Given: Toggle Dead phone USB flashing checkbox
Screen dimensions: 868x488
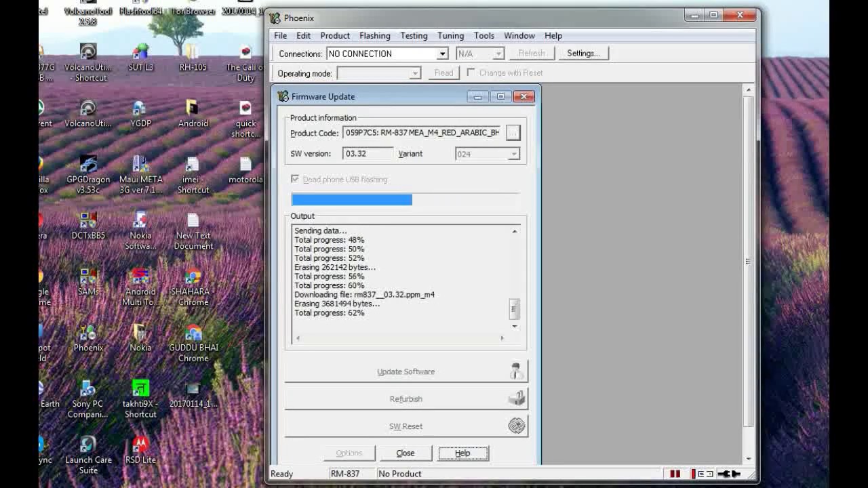Looking at the screenshot, I should 295,179.
